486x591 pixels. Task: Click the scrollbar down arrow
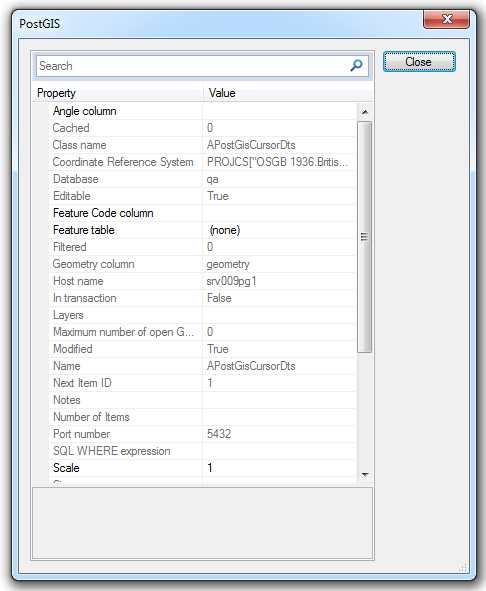365,475
